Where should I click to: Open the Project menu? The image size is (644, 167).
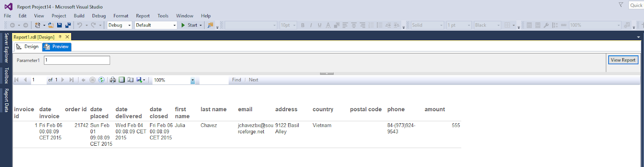coord(59,16)
